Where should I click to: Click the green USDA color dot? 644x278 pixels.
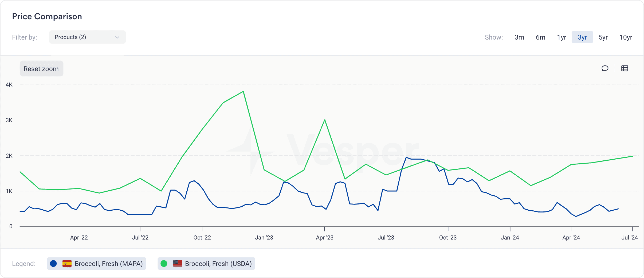pos(164,264)
